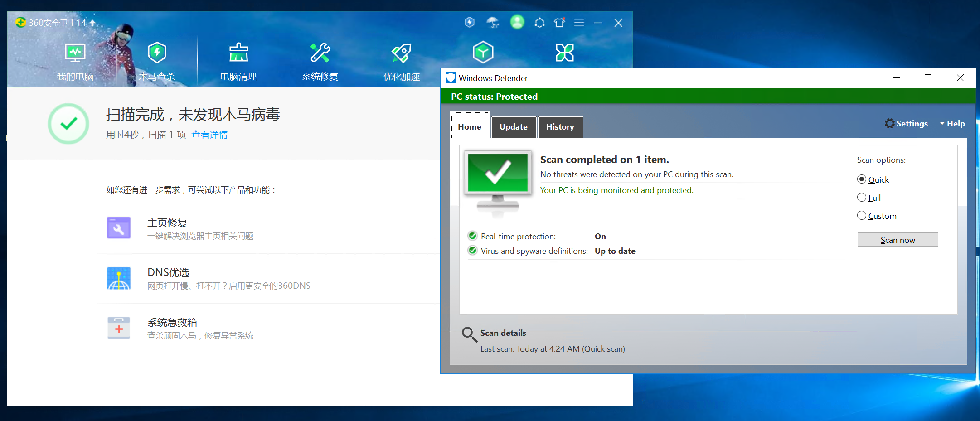The height and width of the screenshot is (421, 980).
Task: Click the four-leaf apps icon in 360 toolbar
Action: point(565,53)
